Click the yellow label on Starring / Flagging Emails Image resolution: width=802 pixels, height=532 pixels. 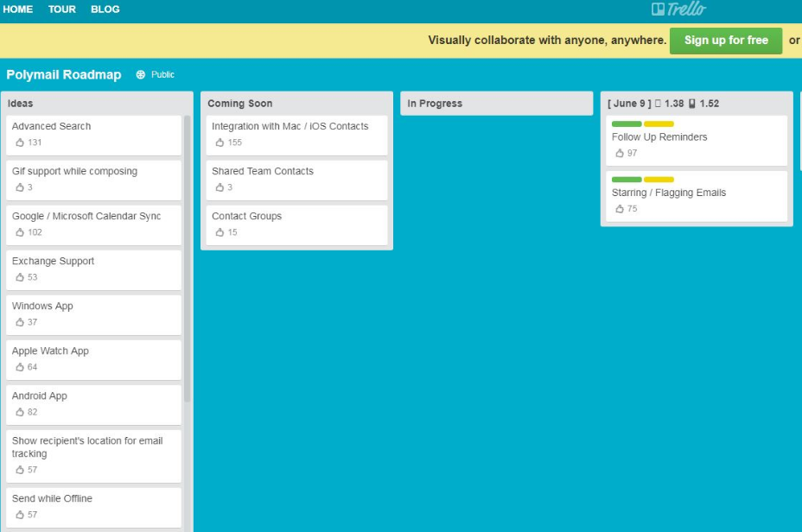coord(659,180)
